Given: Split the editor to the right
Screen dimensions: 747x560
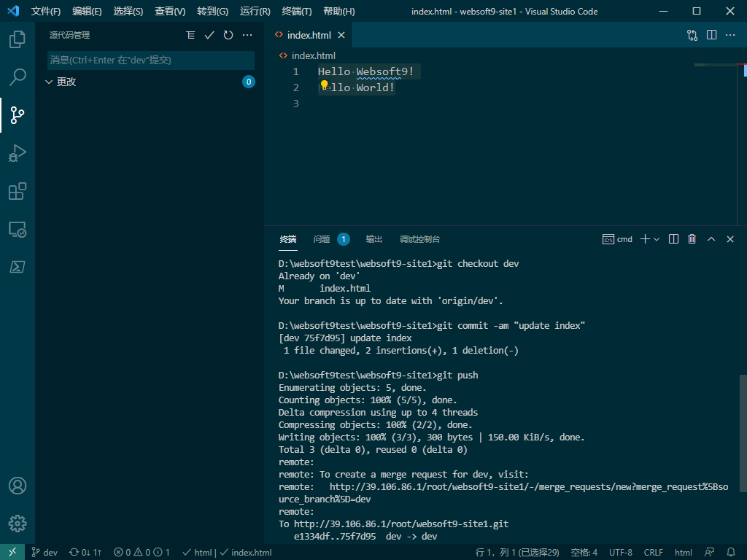Looking at the screenshot, I should tap(711, 35).
